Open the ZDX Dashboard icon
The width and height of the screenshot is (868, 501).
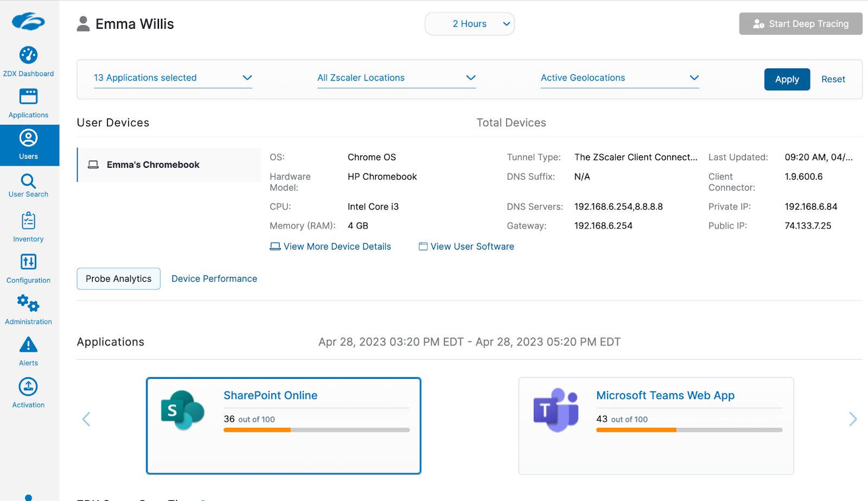pyautogui.click(x=28, y=55)
